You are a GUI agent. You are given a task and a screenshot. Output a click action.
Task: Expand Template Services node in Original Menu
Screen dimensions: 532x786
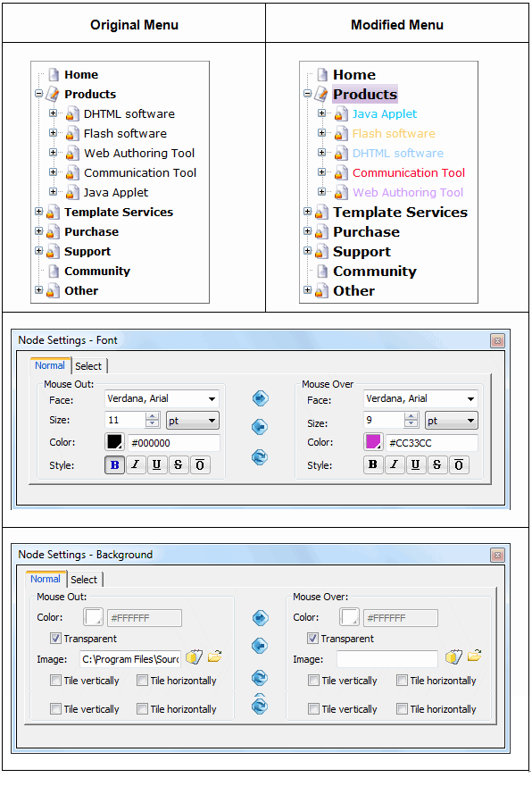pyautogui.click(x=39, y=212)
